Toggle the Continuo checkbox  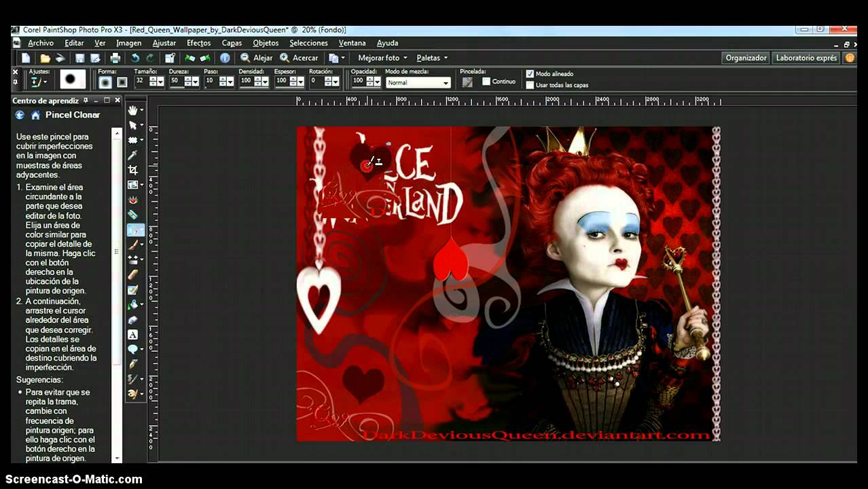(x=486, y=81)
